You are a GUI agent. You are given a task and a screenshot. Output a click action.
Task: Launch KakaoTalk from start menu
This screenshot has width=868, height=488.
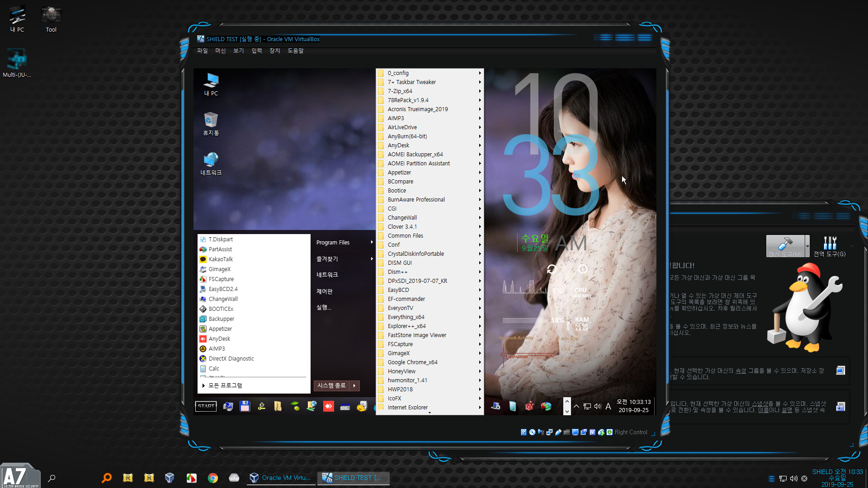click(x=221, y=259)
